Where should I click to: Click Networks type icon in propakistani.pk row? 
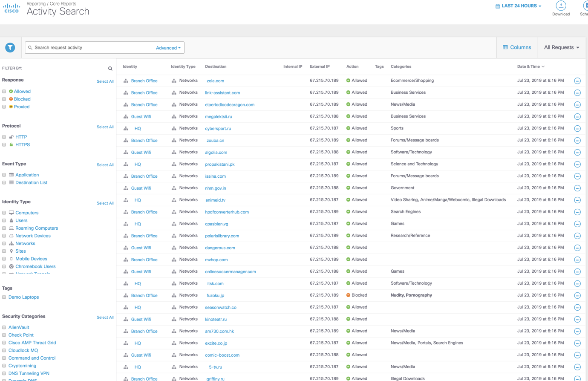click(174, 164)
